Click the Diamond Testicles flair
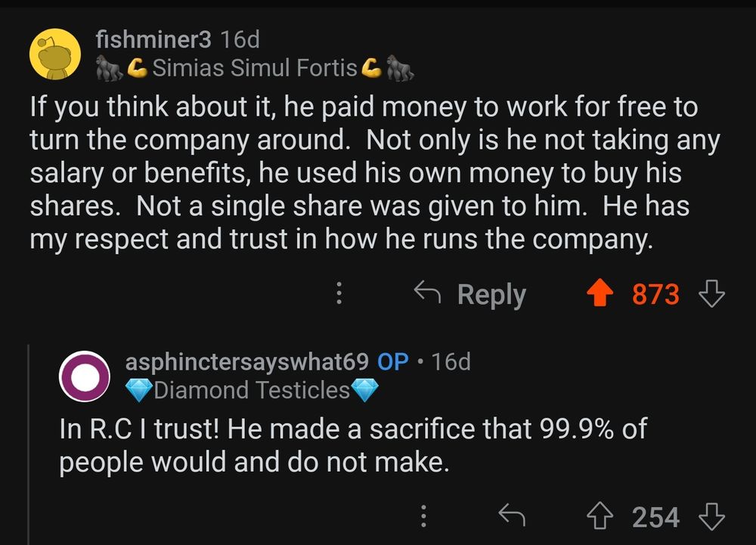 click(x=251, y=390)
